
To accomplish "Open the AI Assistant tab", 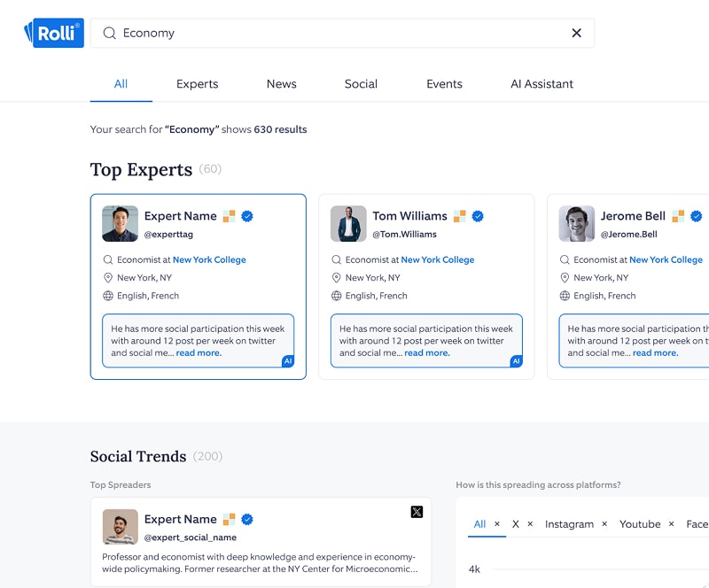I will coord(541,84).
